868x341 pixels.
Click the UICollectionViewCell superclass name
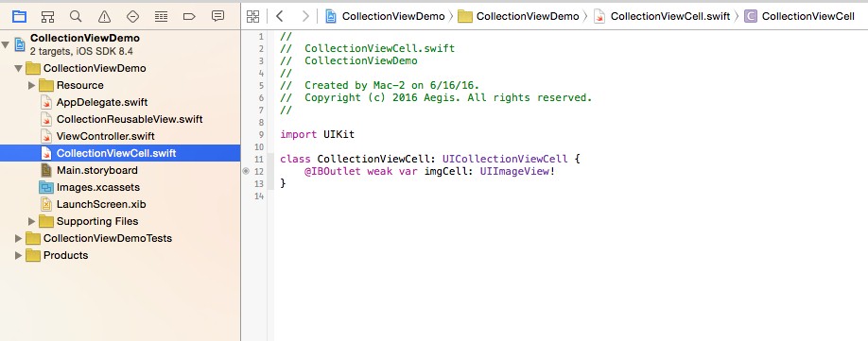click(505, 160)
